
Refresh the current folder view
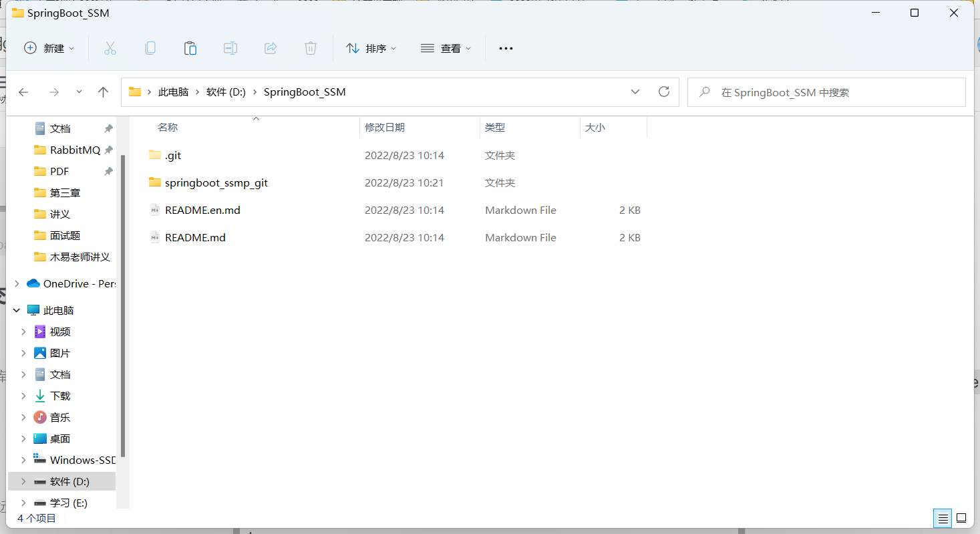point(664,92)
